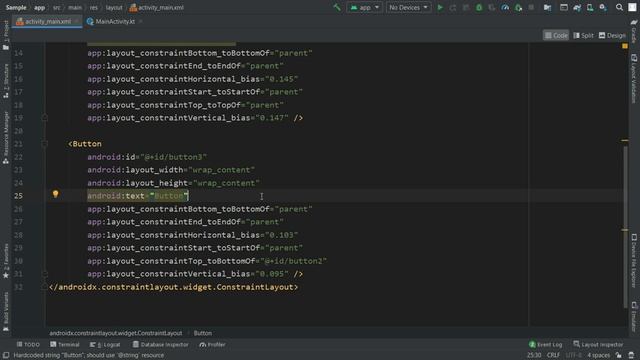640x360 pixels.
Task: Open the Resource Manager sidebar panel
Action: point(6,138)
